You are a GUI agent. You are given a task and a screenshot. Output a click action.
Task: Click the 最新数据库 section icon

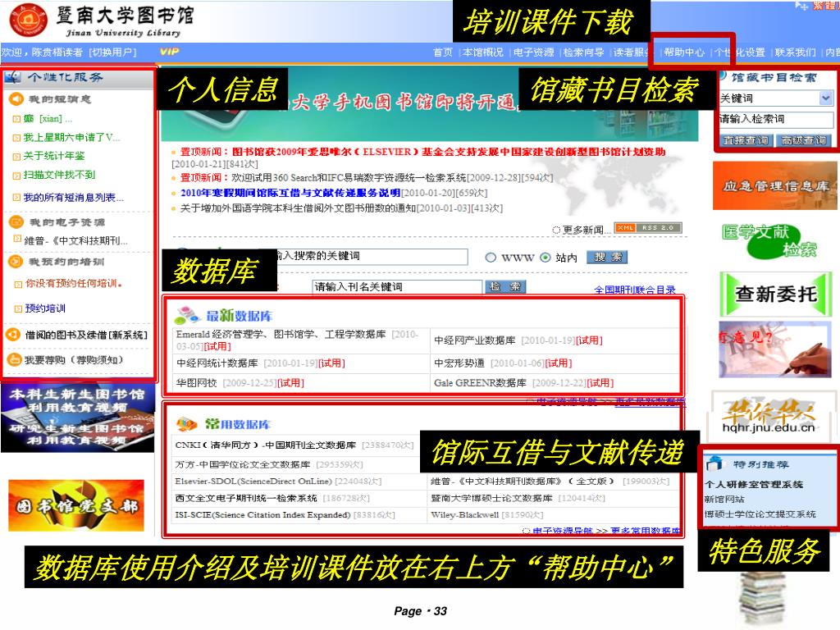point(187,315)
